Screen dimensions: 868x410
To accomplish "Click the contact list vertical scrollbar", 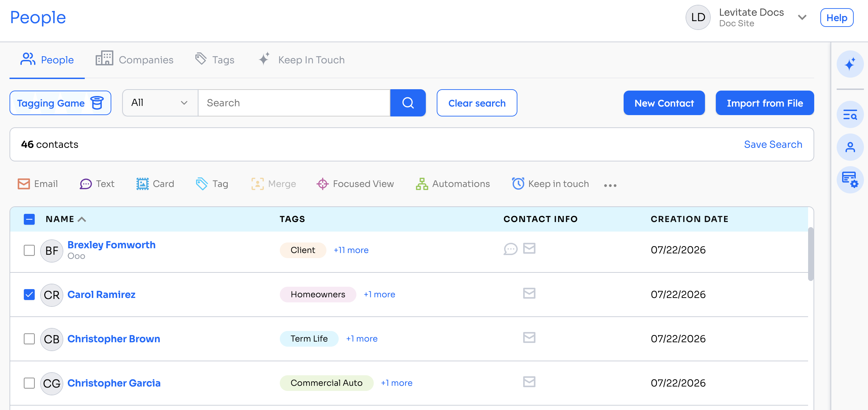I will [810, 254].
